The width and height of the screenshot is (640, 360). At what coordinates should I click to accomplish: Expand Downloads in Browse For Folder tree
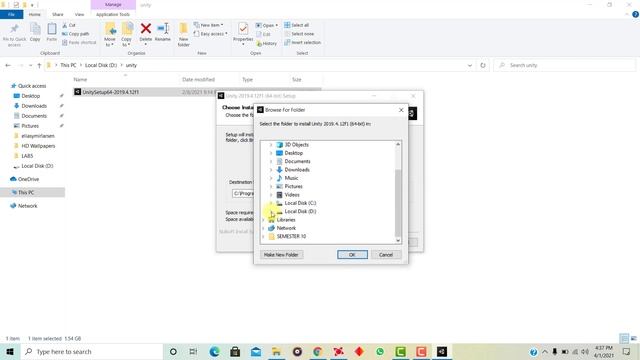point(271,170)
